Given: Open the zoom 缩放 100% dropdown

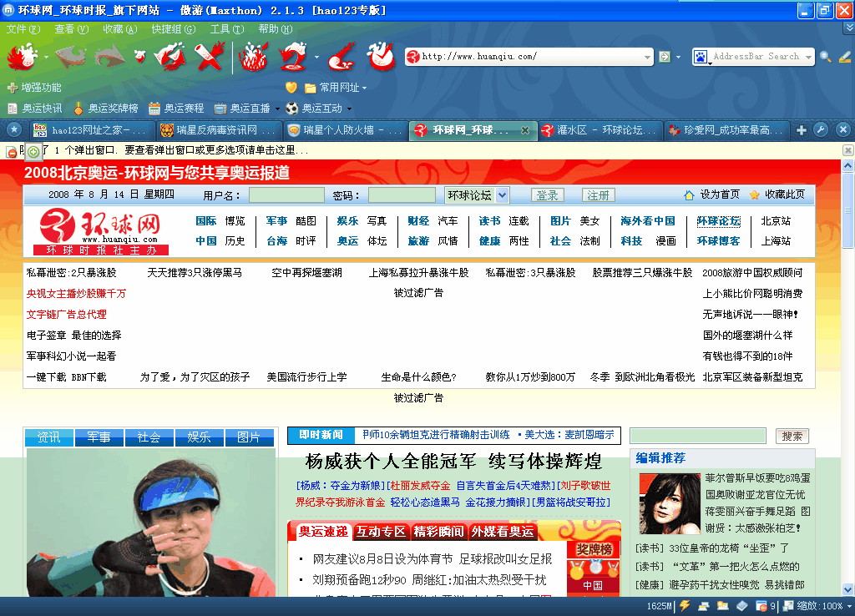Looking at the screenshot, I should pyautogui.click(x=849, y=606).
